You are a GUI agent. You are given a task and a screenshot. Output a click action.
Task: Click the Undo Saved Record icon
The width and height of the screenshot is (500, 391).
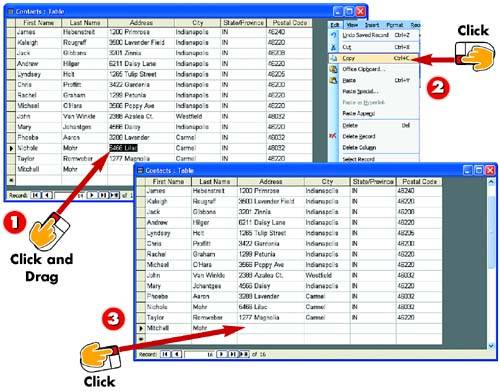[334, 35]
